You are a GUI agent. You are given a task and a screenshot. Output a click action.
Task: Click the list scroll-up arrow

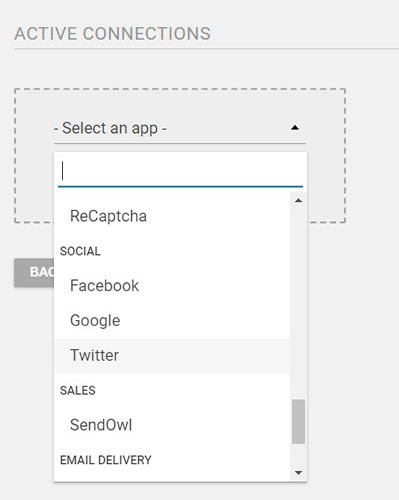pos(298,200)
